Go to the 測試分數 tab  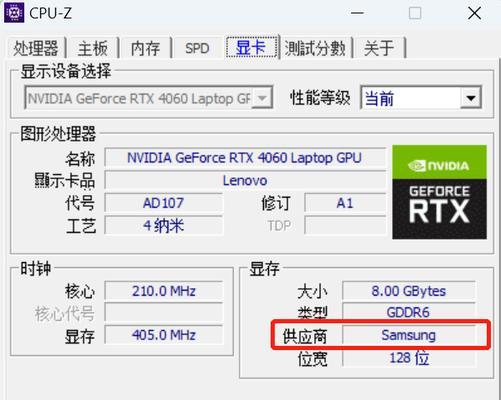tap(315, 48)
